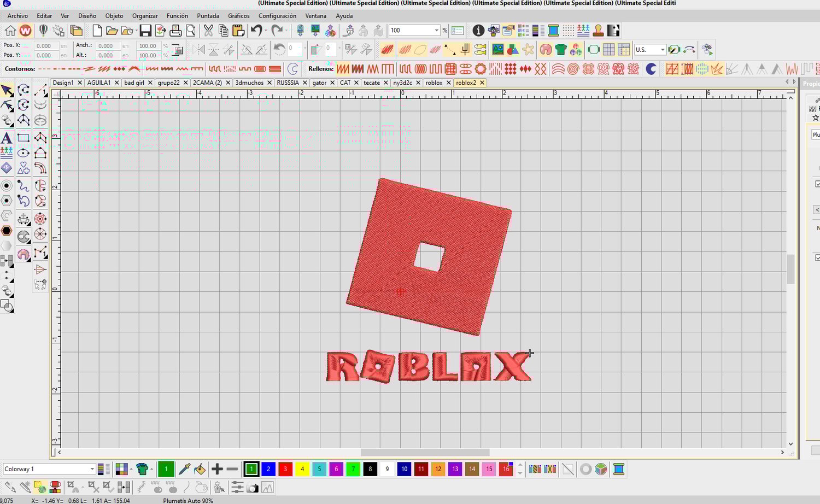The image size is (820, 504).
Task: Select pink color swatch 15
Action: [x=489, y=469]
